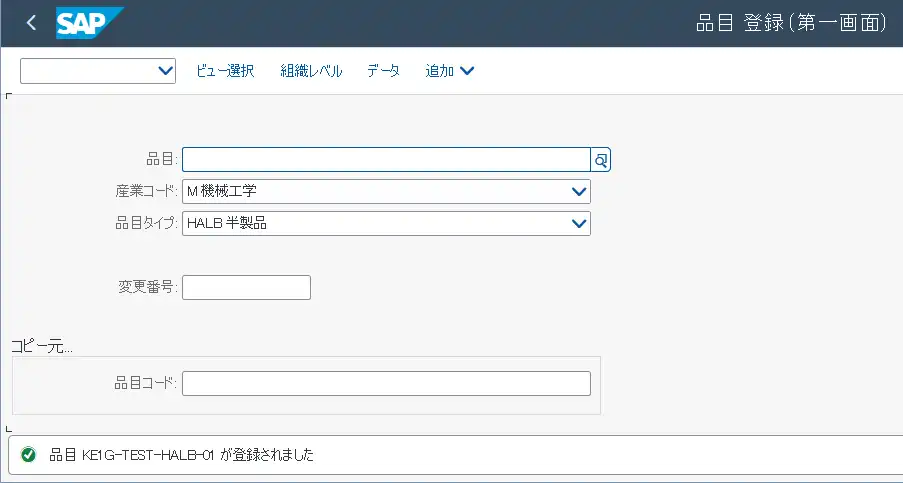Click the 品目 登録(第一画面) page title

[789, 23]
